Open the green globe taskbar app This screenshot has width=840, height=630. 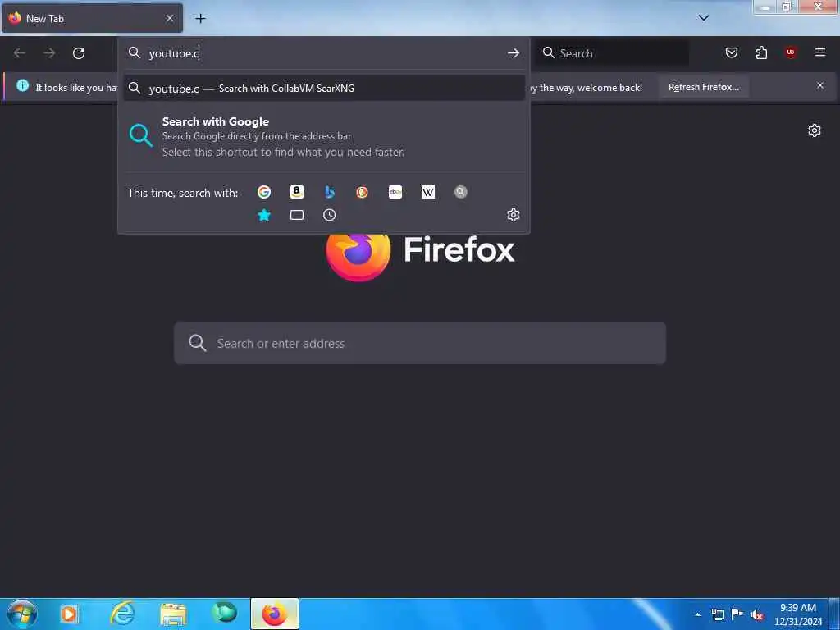point(225,612)
